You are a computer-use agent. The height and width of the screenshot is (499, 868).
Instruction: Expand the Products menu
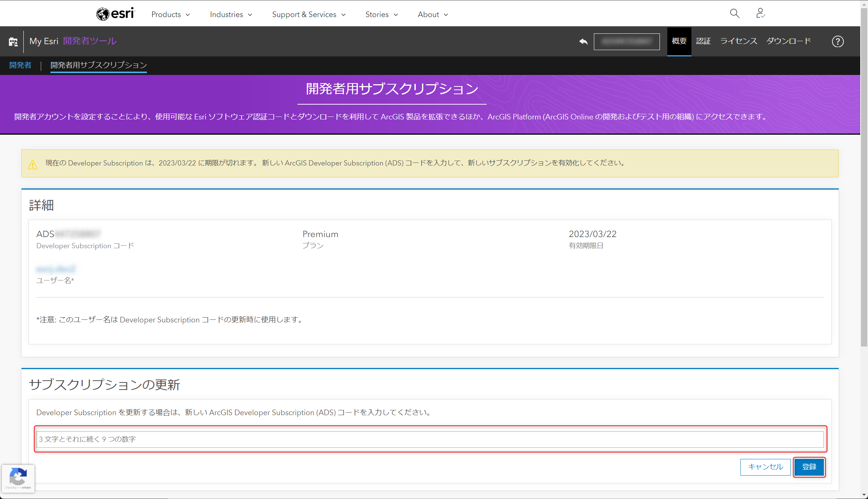coord(171,14)
